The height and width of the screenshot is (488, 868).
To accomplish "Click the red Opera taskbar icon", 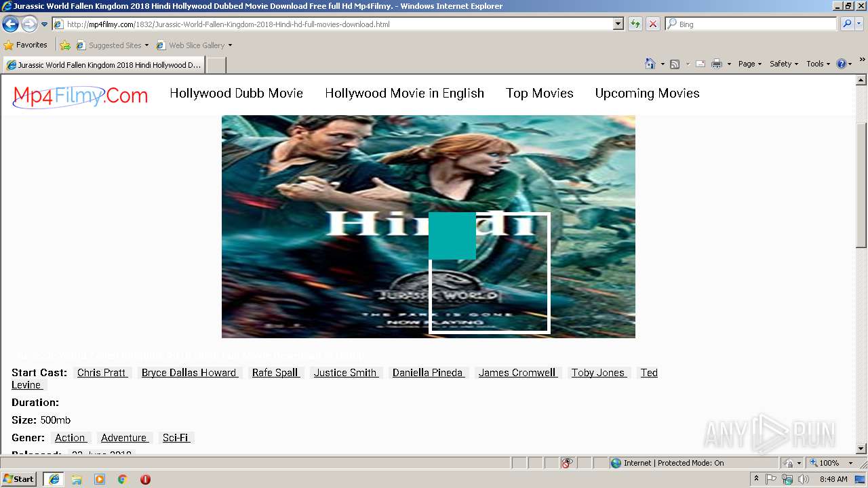I will pos(145,479).
